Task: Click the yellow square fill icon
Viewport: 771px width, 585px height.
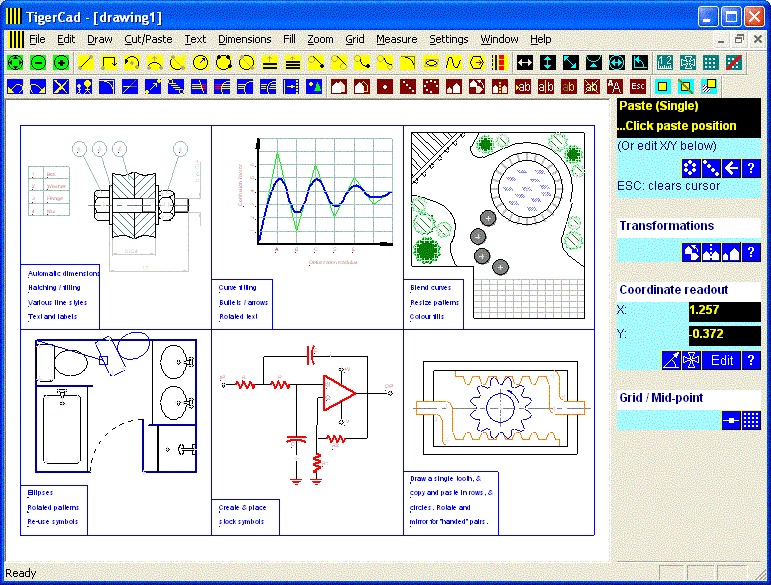Action: click(663, 87)
